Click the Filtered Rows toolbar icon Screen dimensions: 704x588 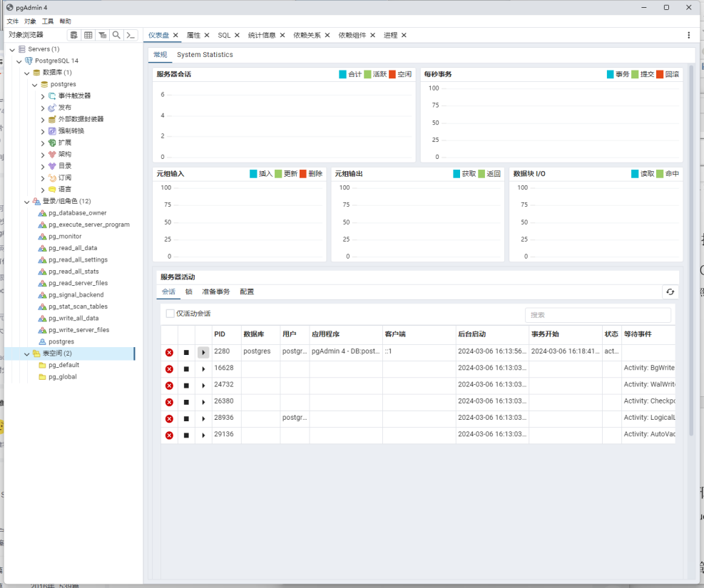(103, 35)
